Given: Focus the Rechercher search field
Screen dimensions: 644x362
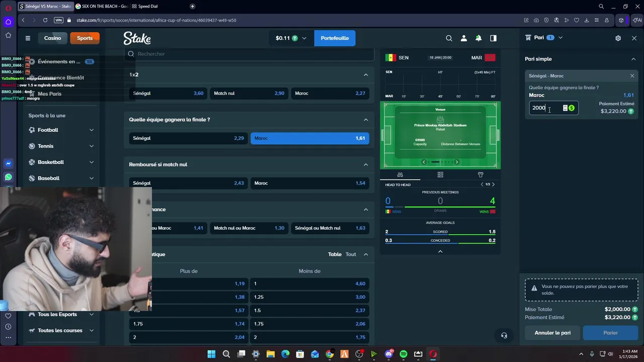Looking at the screenshot, I should click(x=249, y=54).
